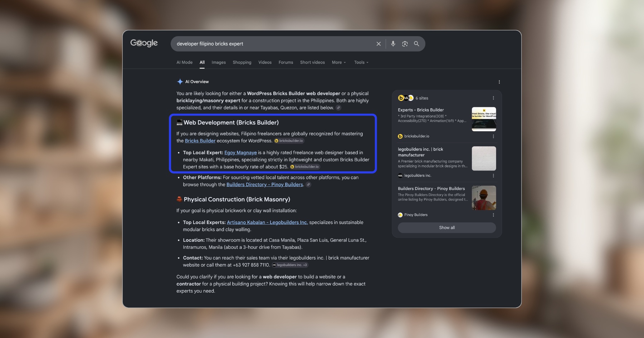Image resolution: width=644 pixels, height=338 pixels.
Task: Click Pinoy Builders favicon in sources
Action: pos(400,215)
